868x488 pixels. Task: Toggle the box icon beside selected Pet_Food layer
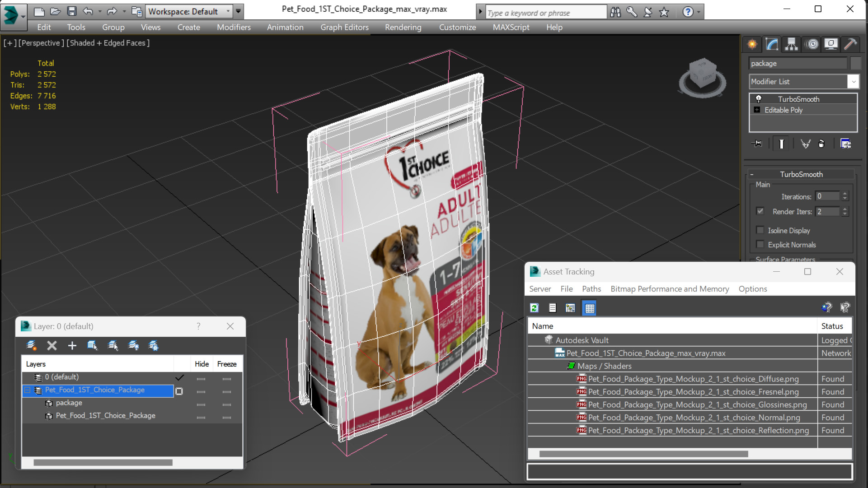(179, 391)
